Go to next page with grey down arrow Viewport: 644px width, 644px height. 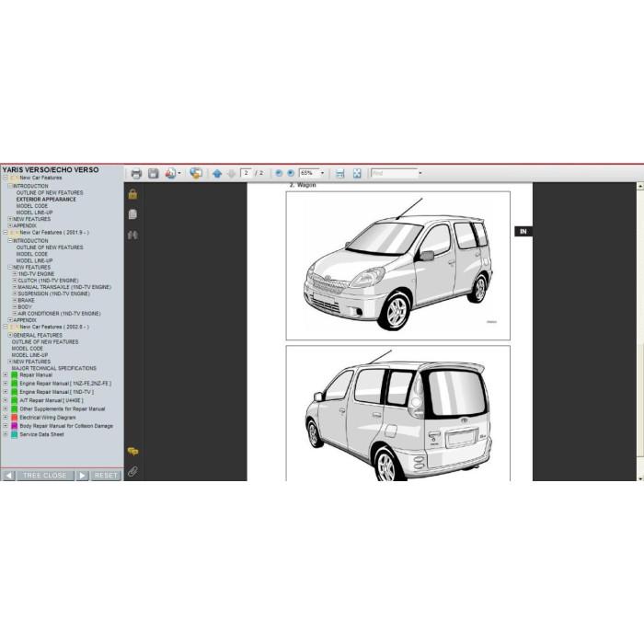point(231,174)
